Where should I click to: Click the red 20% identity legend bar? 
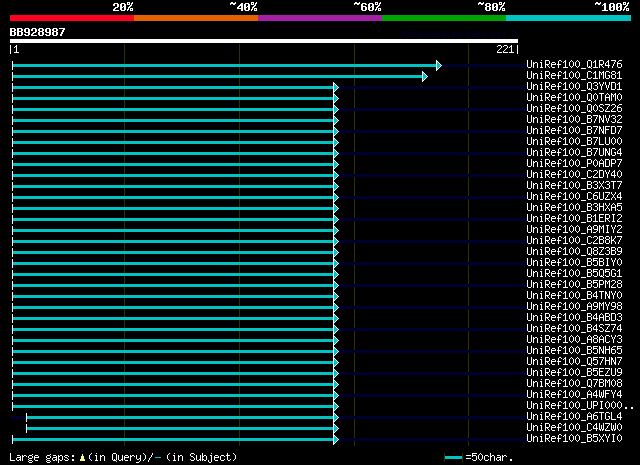coord(72,18)
